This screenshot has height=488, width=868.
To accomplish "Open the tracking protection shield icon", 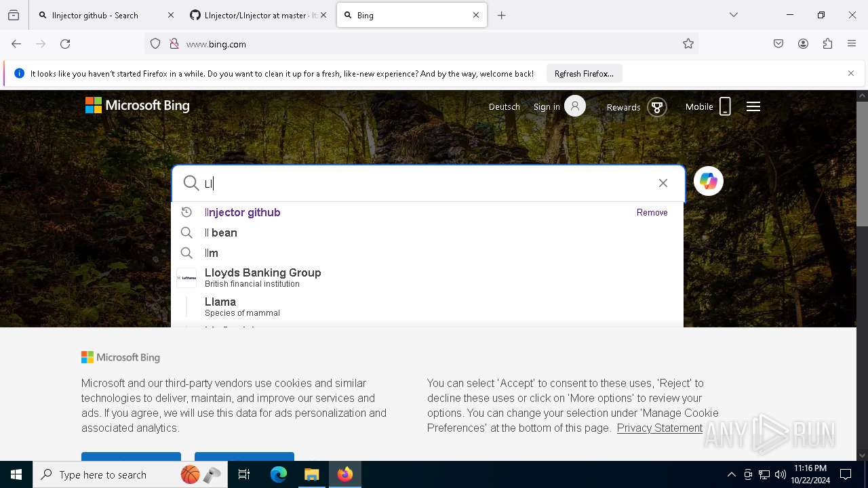I will pyautogui.click(x=155, y=44).
